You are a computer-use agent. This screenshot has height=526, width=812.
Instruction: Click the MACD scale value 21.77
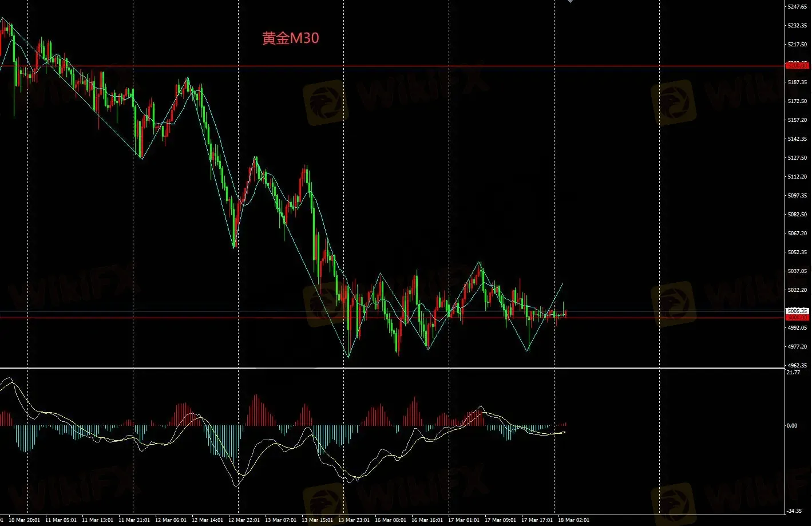coord(793,373)
